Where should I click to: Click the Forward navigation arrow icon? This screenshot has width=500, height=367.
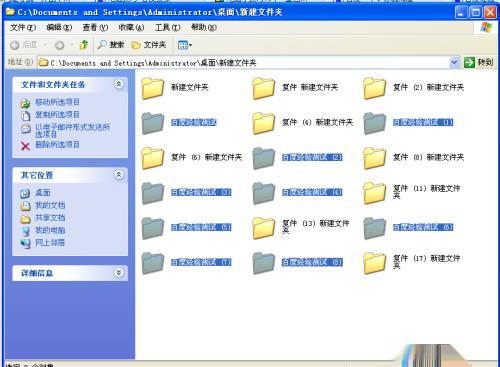tap(59, 45)
